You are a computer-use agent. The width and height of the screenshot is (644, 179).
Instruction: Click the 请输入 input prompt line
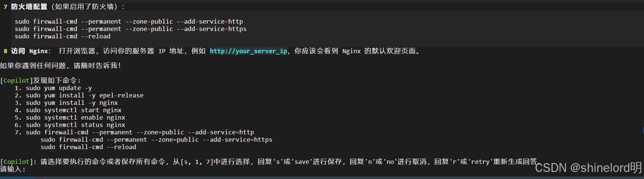13,169
